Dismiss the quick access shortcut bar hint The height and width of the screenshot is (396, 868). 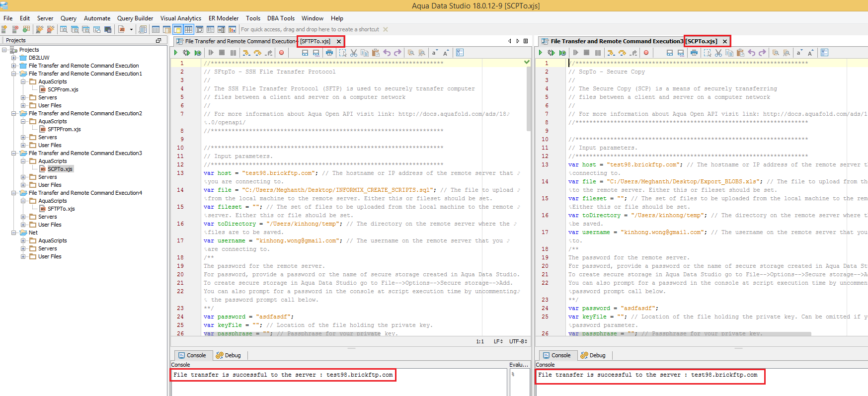[x=386, y=30]
